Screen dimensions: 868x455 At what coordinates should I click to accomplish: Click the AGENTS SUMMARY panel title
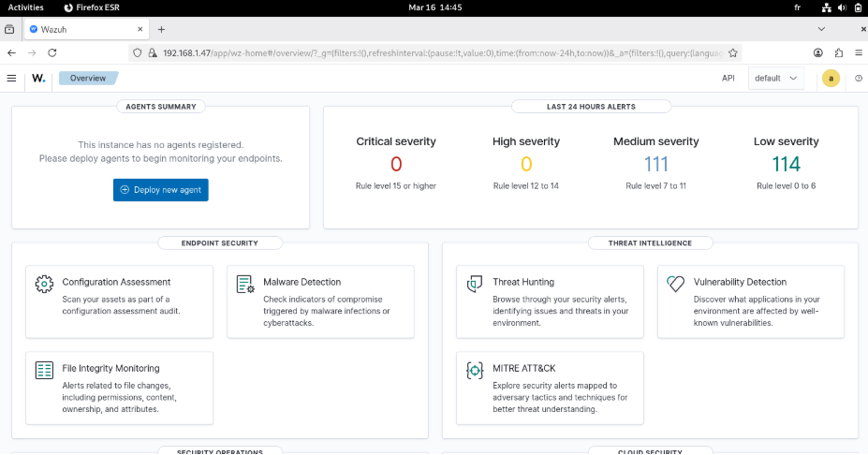160,107
